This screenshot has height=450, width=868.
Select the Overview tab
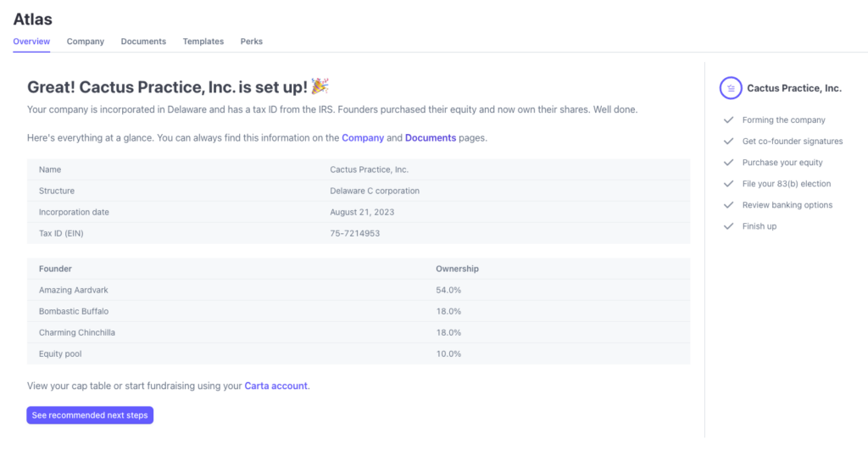click(x=31, y=42)
